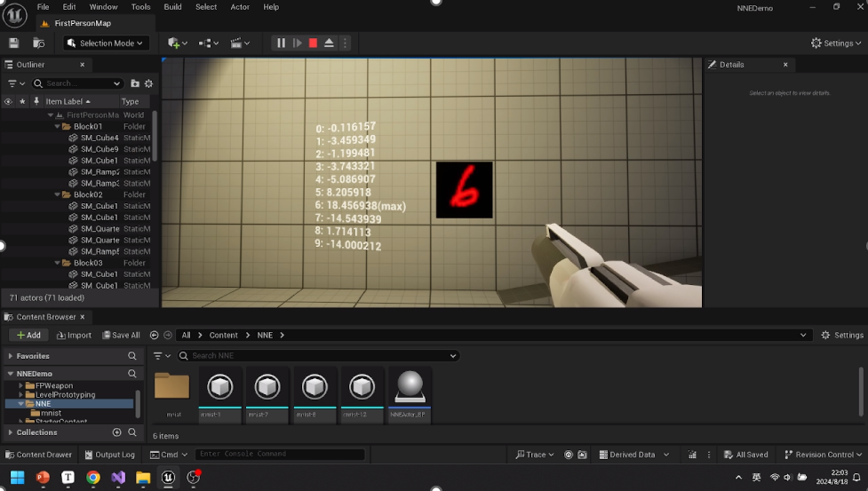The image size is (868, 491).
Task: Switch to the FirstPersonMap tab
Action: click(82, 23)
